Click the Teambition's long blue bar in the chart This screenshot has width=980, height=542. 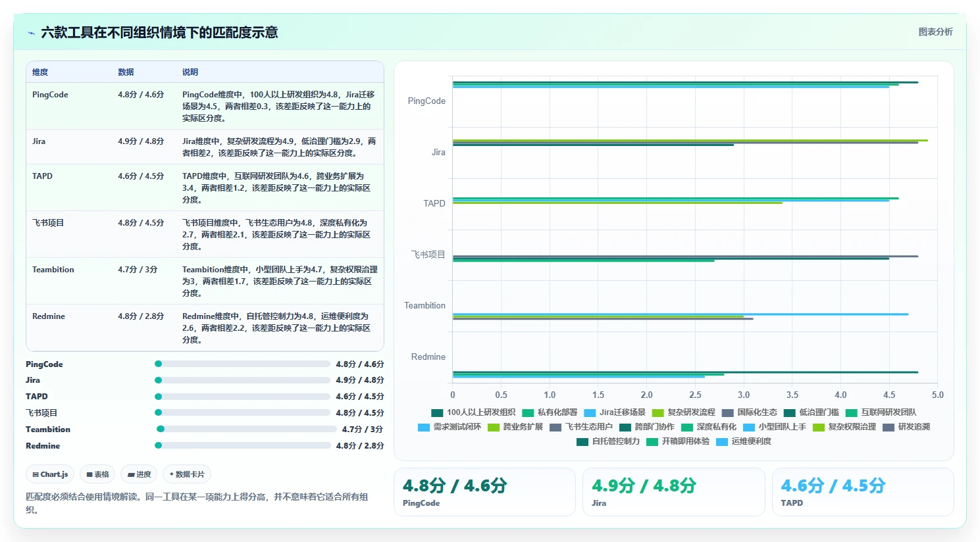coord(681,314)
